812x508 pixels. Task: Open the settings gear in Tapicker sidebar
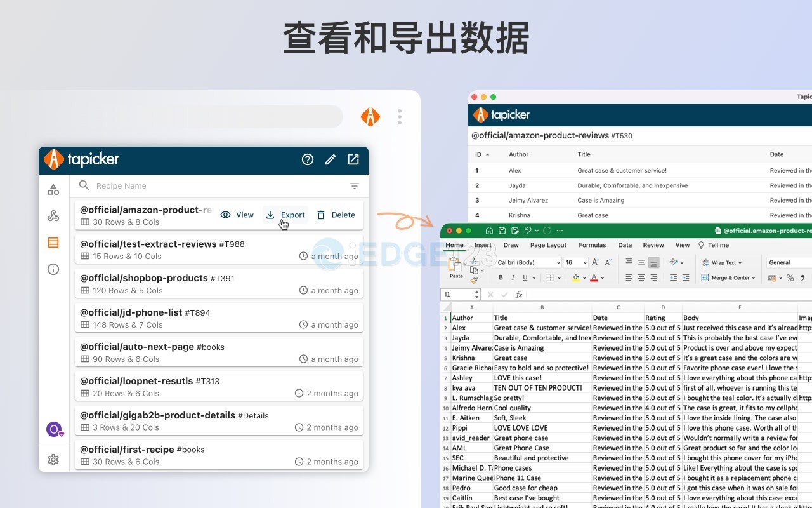53,460
